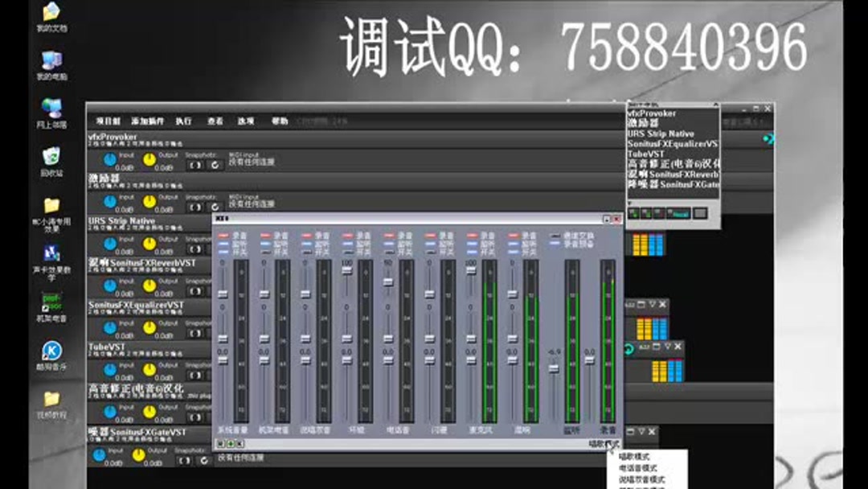Click the roll-up arrow on the effects panel titlebar
868x489 pixels.
tap(715, 105)
